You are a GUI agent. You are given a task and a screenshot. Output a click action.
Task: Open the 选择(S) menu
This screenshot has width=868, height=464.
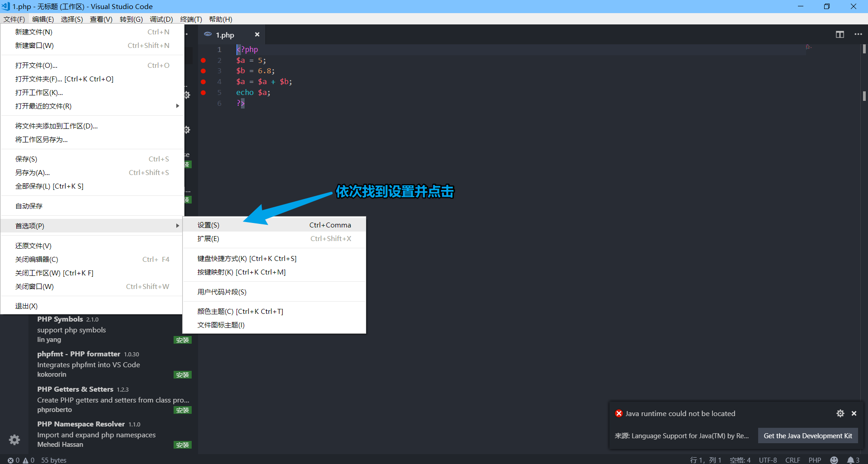click(72, 19)
